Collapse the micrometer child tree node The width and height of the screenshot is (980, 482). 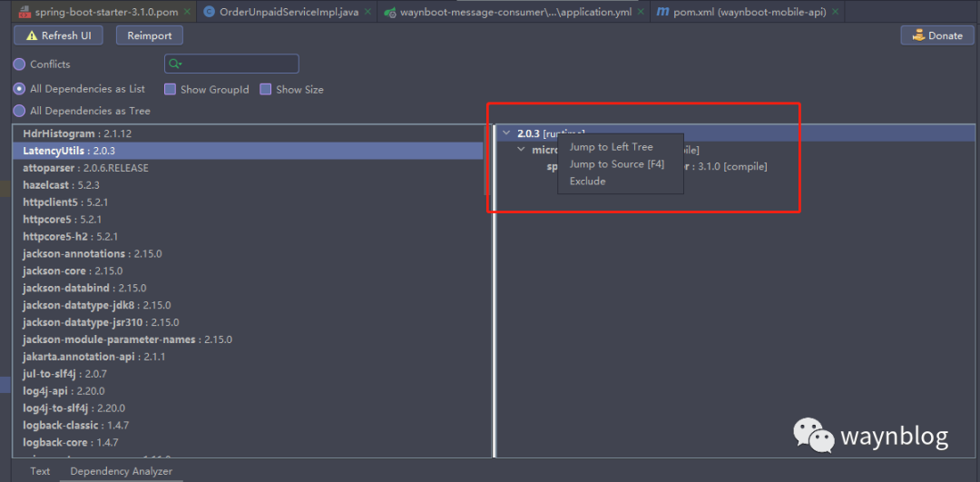click(521, 150)
